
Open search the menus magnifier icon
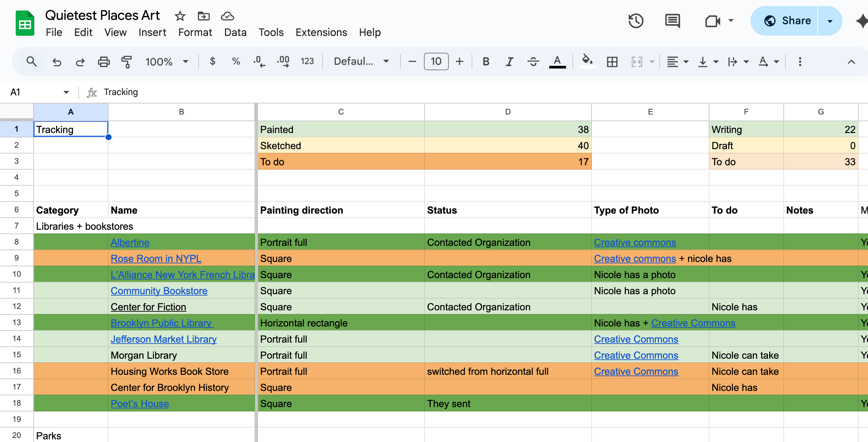32,62
